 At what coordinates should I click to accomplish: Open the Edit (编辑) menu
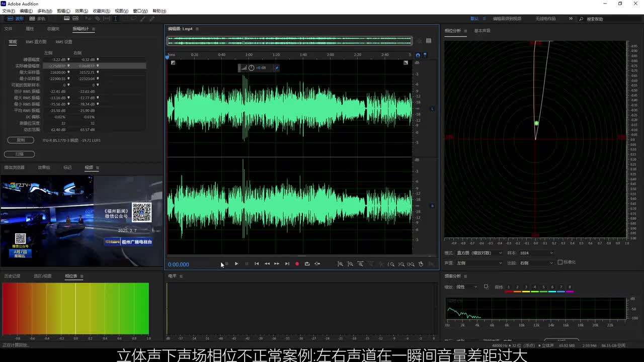click(26, 11)
